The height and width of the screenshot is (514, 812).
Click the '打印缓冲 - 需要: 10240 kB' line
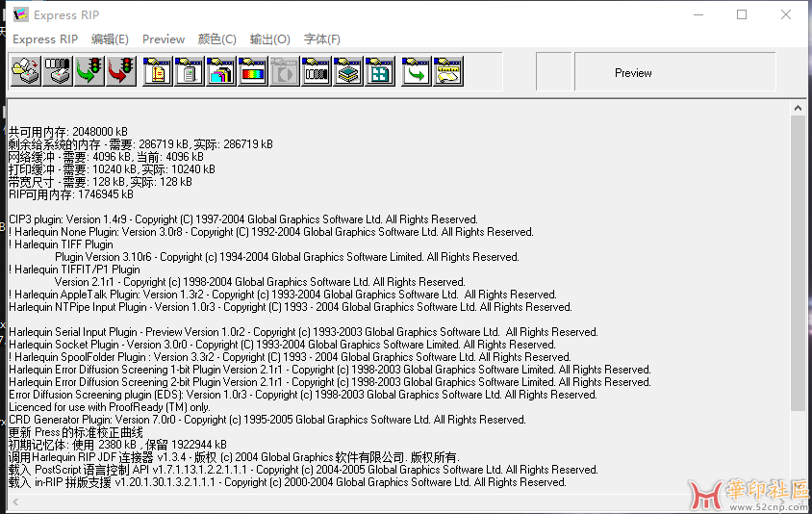[x=112, y=168]
